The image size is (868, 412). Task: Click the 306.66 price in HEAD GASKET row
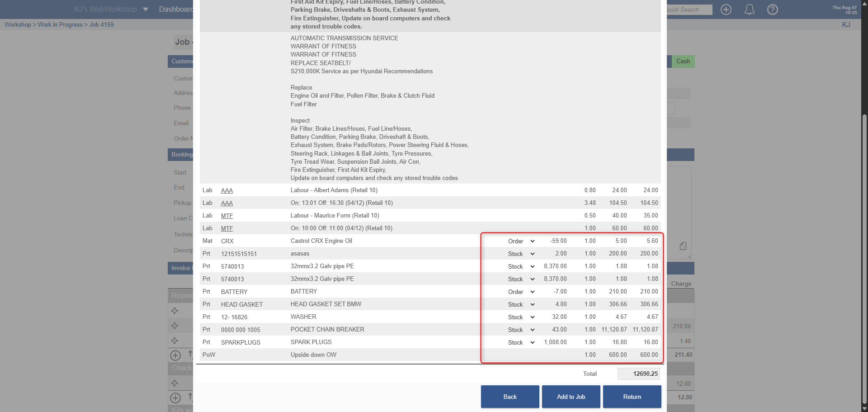tap(618, 304)
